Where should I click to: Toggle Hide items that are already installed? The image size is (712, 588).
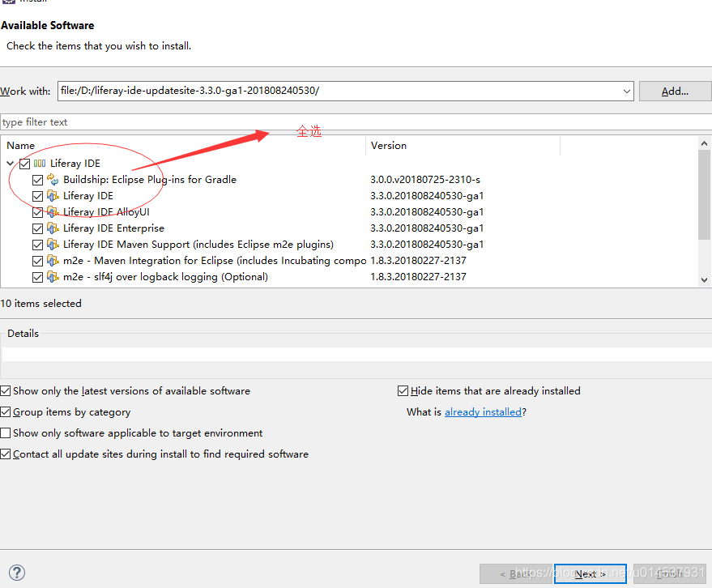coord(403,391)
